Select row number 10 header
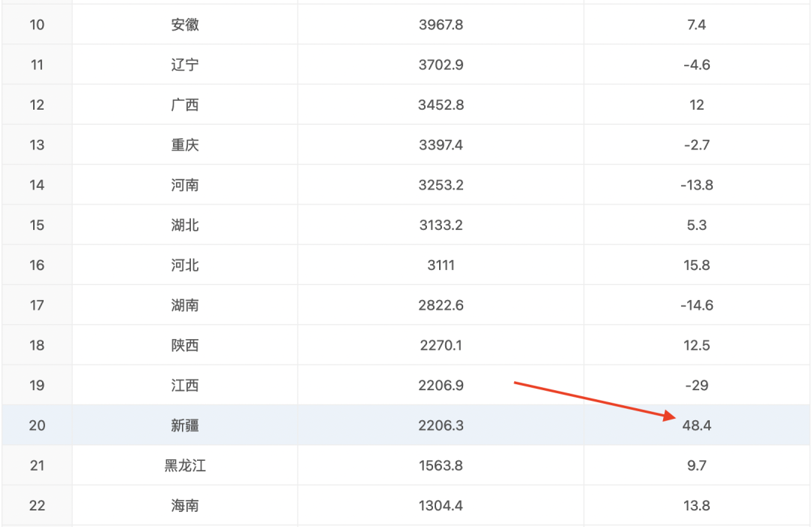Image resolution: width=812 pixels, height=527 pixels. tap(37, 25)
